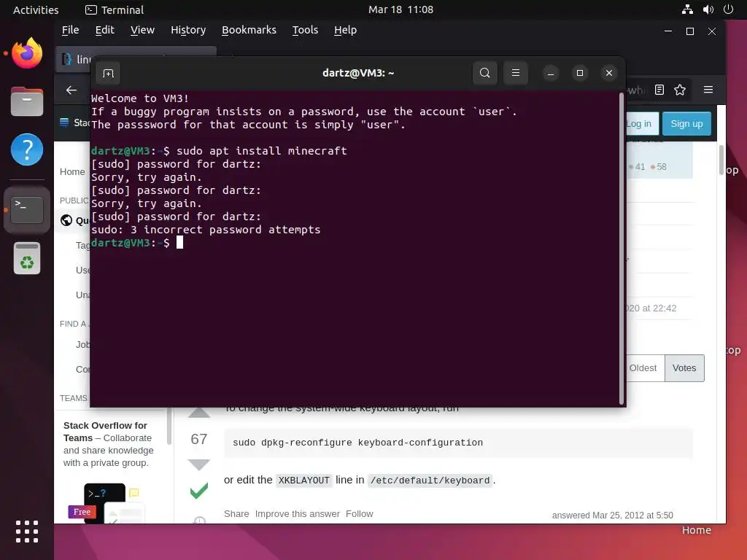747x560 pixels.
Task: Go to Home in Stack Overflow sidebar
Action: (72, 172)
